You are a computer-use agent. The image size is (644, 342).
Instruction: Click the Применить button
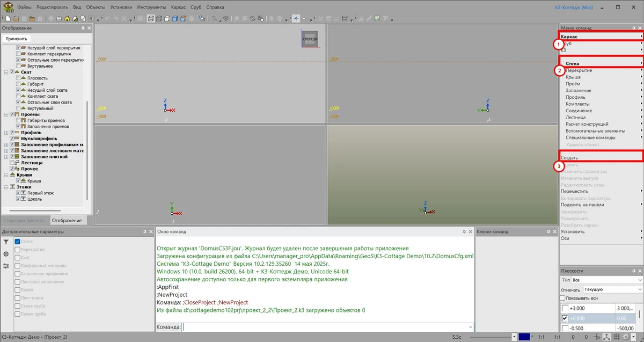(16, 39)
